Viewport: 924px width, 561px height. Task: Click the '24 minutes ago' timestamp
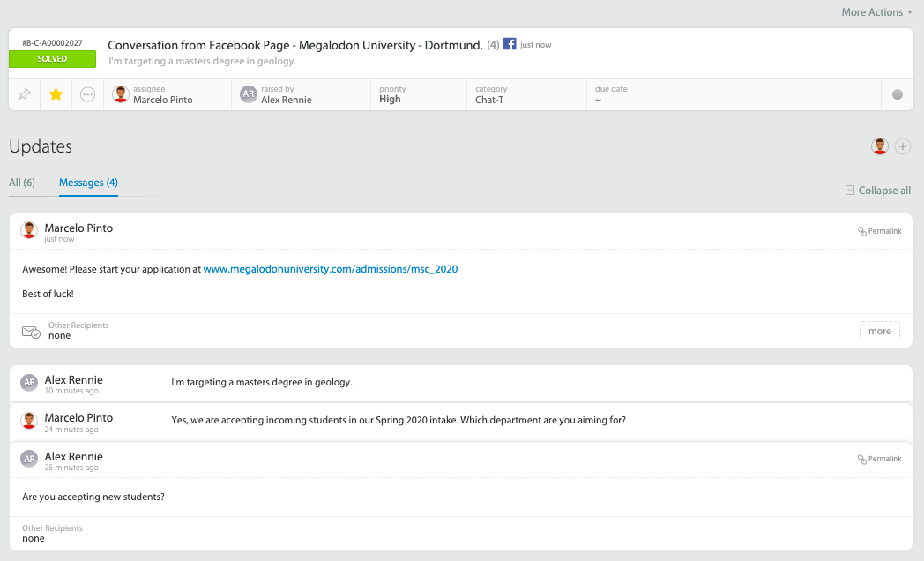pyautogui.click(x=71, y=430)
